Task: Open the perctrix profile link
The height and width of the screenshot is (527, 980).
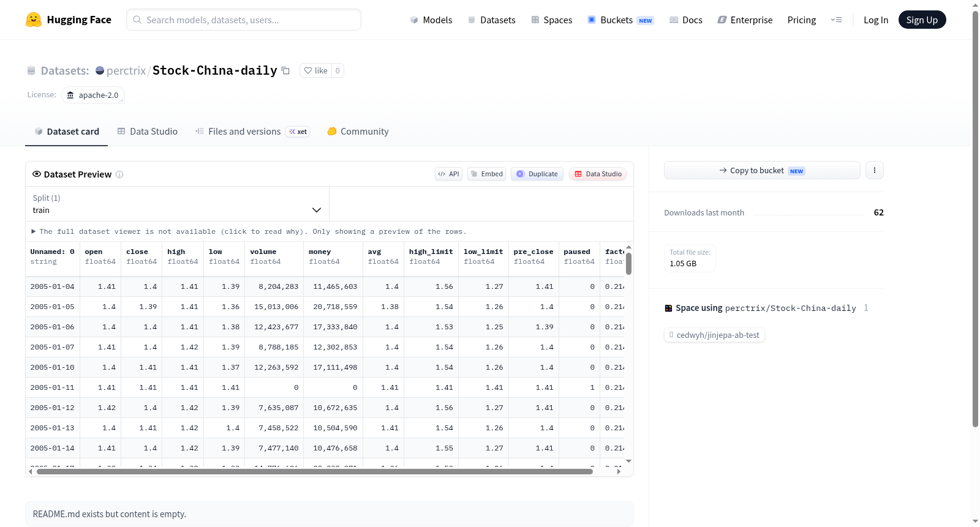Action: [126, 70]
